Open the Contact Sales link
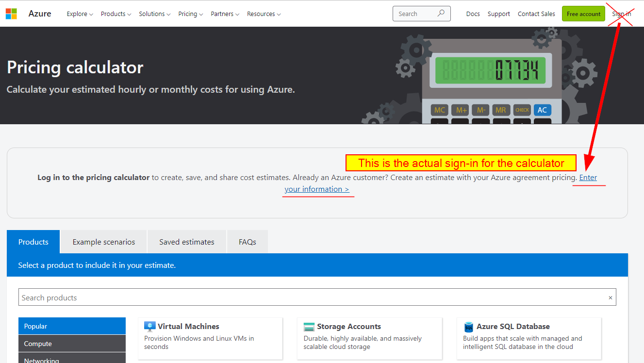The width and height of the screenshot is (644, 363). [x=536, y=14]
